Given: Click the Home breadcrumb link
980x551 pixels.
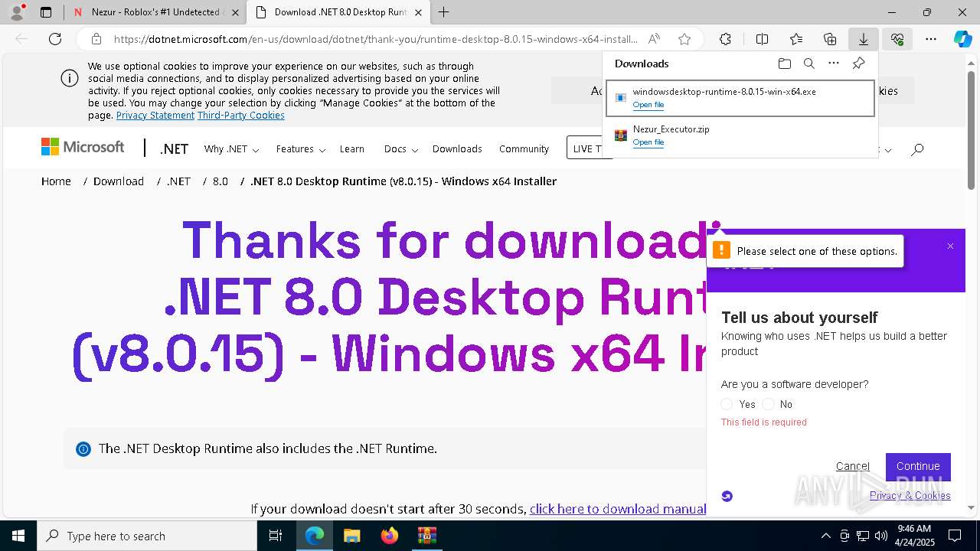Looking at the screenshot, I should coord(56,181).
